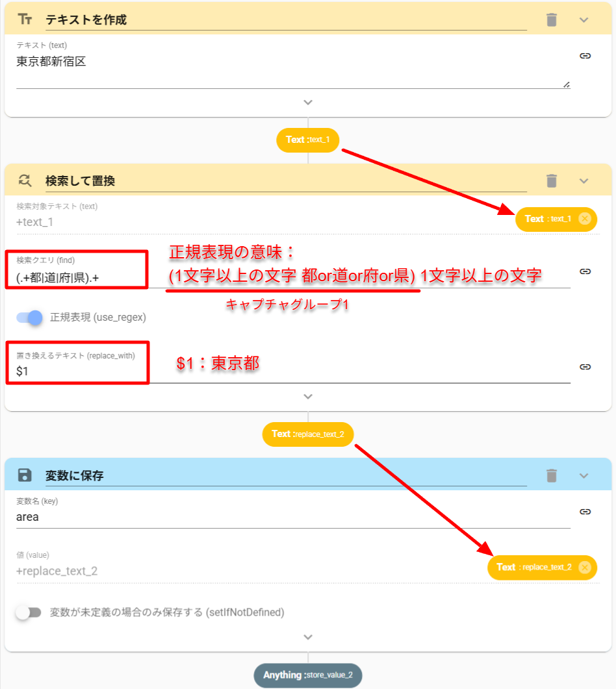Click the Text :replace_text_2 output badge
Screen dimensions: 616x689
click(x=308, y=434)
